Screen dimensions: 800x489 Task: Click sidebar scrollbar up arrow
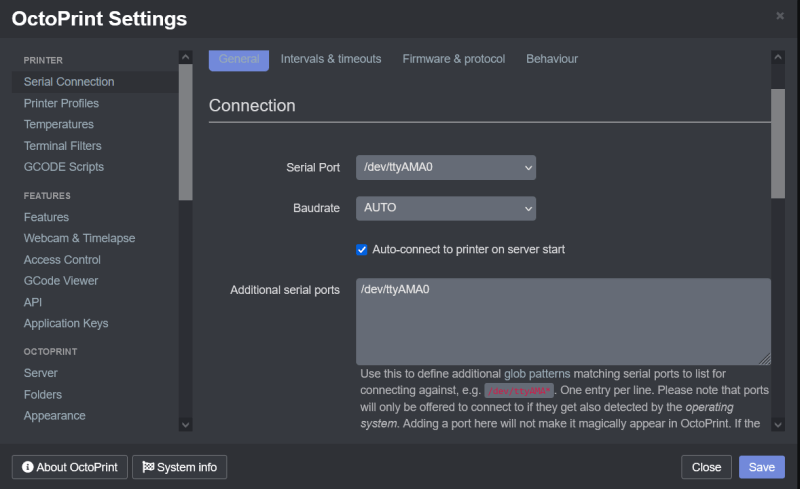(185, 57)
